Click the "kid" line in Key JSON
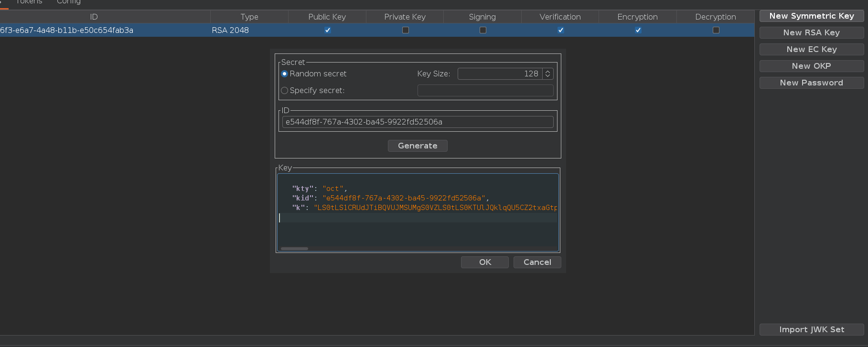This screenshot has width=868, height=347. pos(390,198)
